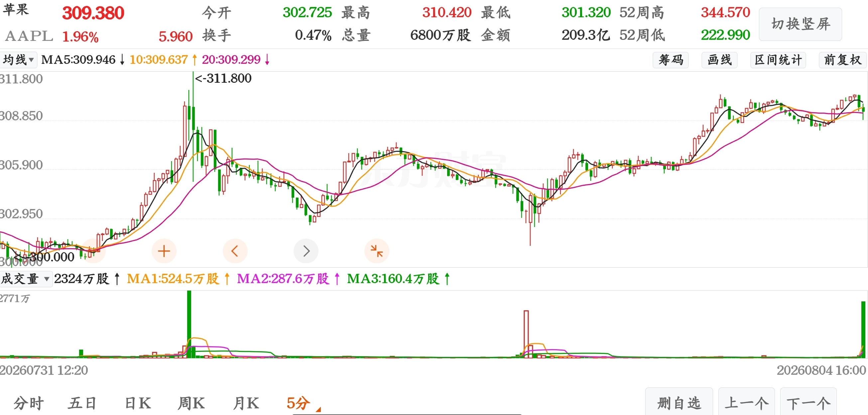Click the 308.850 price axis label
868x415 pixels.
click(21, 116)
